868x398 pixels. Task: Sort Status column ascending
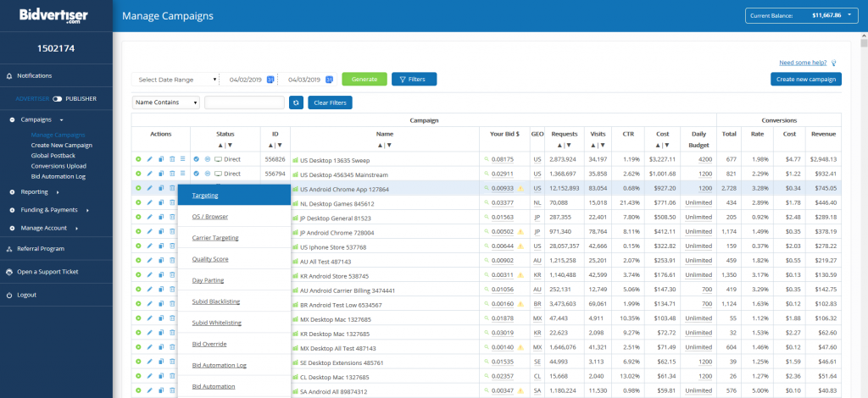(x=221, y=146)
